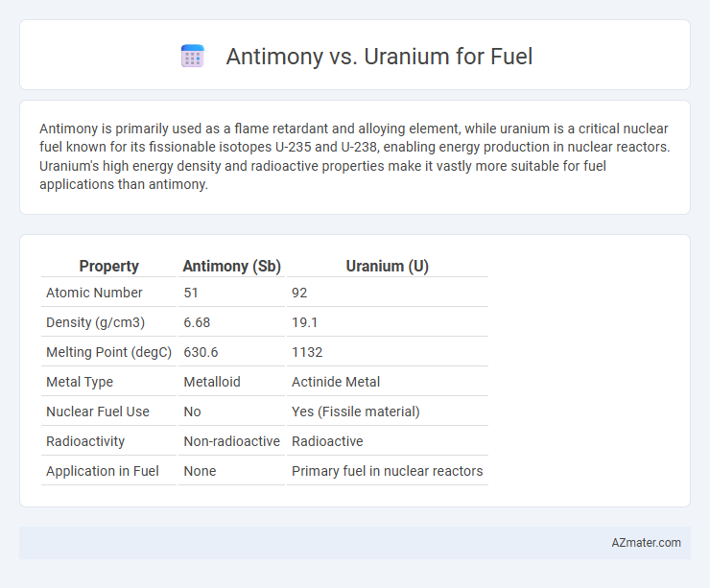710x588 pixels.
Task: Click the antimony density value '6.68'
Action: (197, 322)
